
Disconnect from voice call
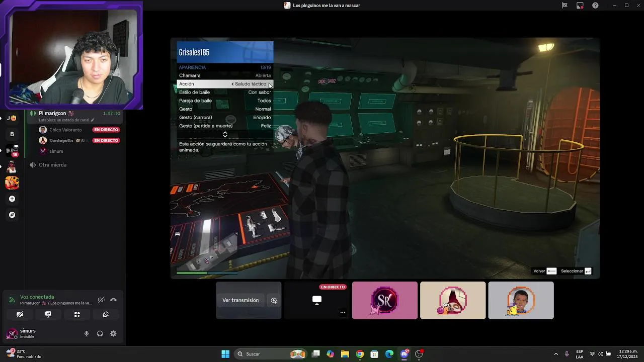tap(113, 300)
